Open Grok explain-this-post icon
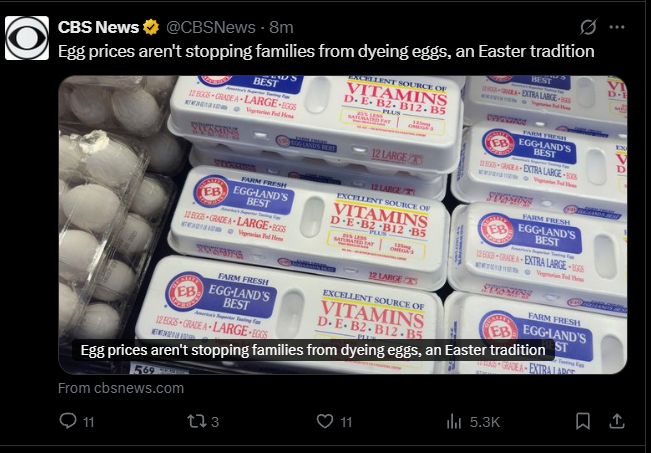The image size is (651, 453). tap(588, 26)
